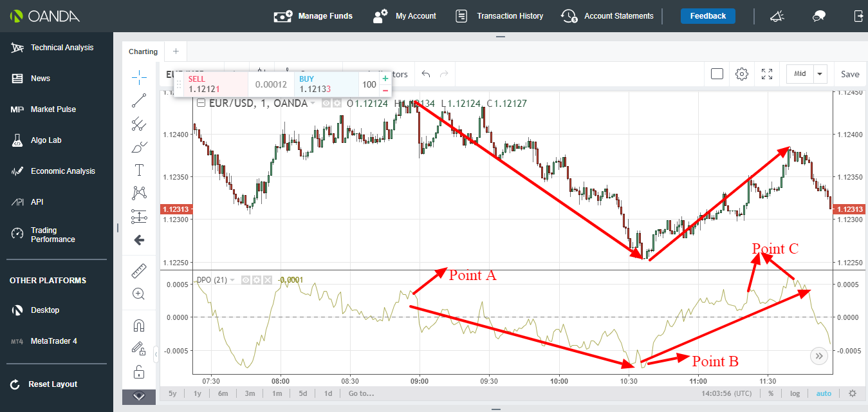Expand the DPO (21) indicator dropdown

231,279
